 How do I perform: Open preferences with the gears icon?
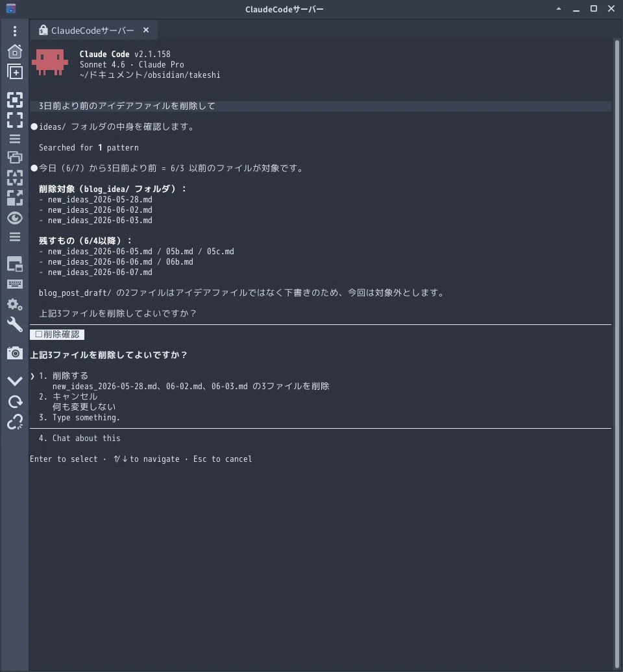tap(14, 305)
